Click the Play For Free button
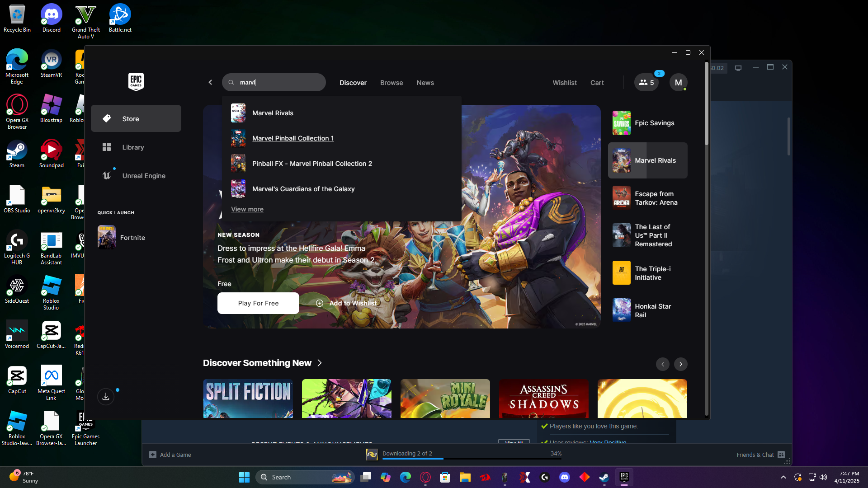This screenshot has height=488, width=868. pyautogui.click(x=258, y=303)
